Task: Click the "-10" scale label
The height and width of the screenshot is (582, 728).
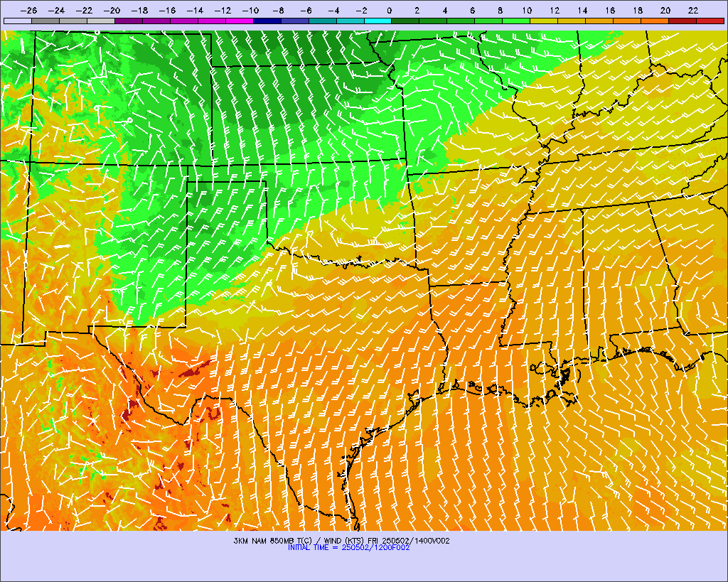Action: coord(251,10)
